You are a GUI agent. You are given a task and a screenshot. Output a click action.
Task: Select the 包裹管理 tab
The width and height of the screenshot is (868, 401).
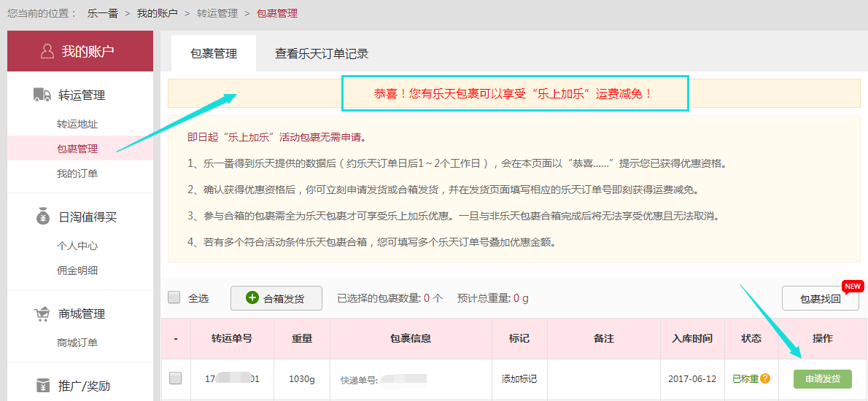[x=214, y=54]
